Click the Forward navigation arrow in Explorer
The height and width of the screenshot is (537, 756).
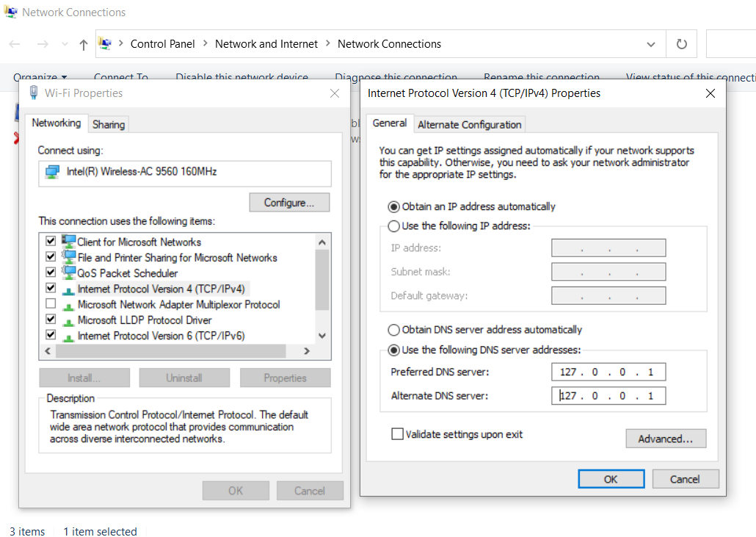[x=43, y=44]
